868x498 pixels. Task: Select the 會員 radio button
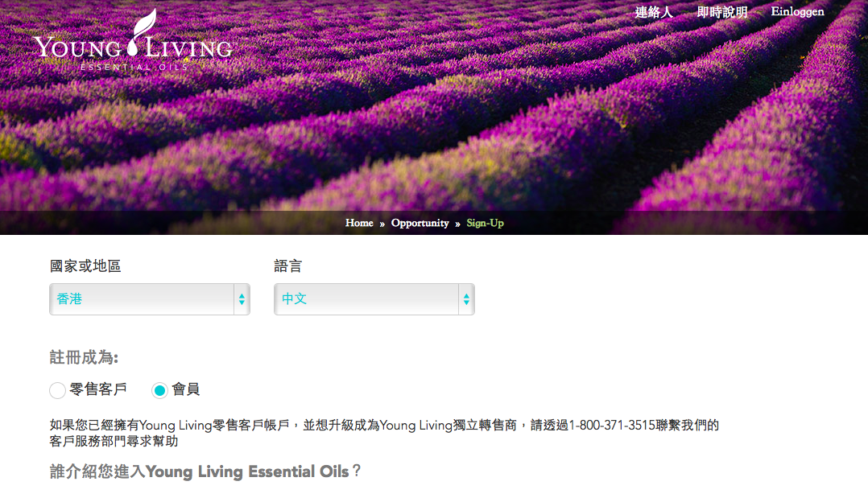click(x=159, y=391)
